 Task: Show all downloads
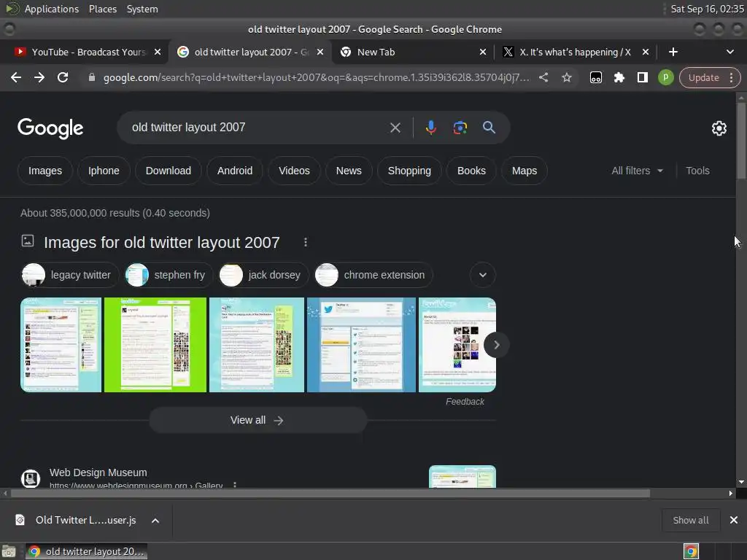tap(690, 520)
